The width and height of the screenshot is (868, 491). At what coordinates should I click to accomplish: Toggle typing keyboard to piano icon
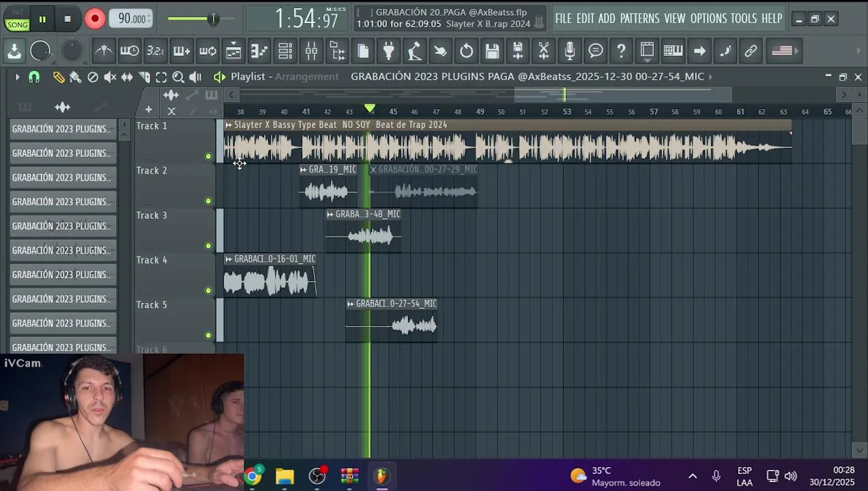[x=673, y=50]
